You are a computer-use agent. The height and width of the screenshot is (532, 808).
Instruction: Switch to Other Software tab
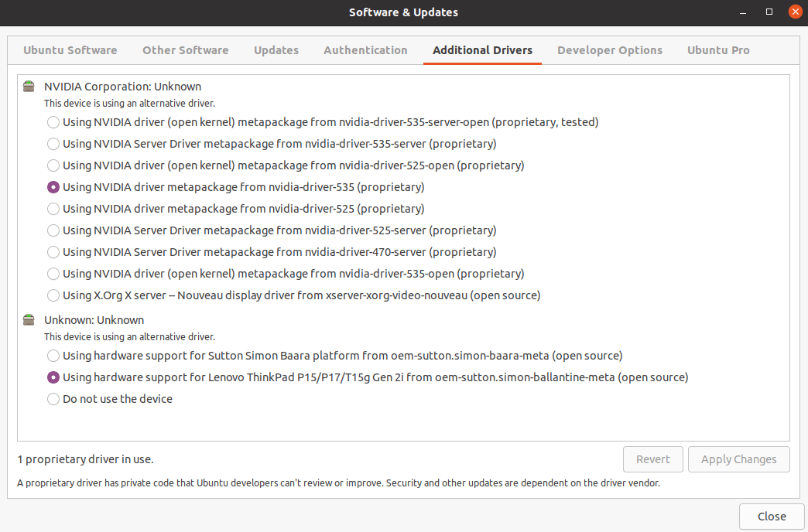[186, 50]
